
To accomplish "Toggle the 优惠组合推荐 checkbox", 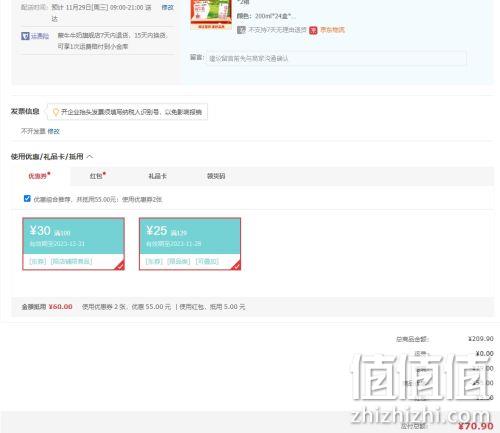I will [27, 199].
